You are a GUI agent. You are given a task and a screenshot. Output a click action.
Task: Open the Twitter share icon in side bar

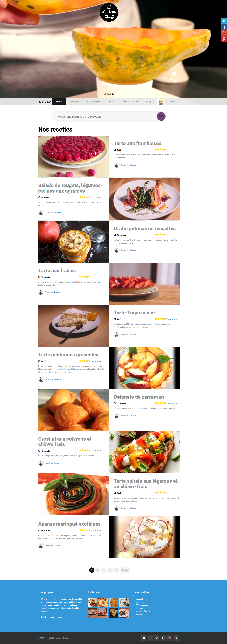click(224, 21)
